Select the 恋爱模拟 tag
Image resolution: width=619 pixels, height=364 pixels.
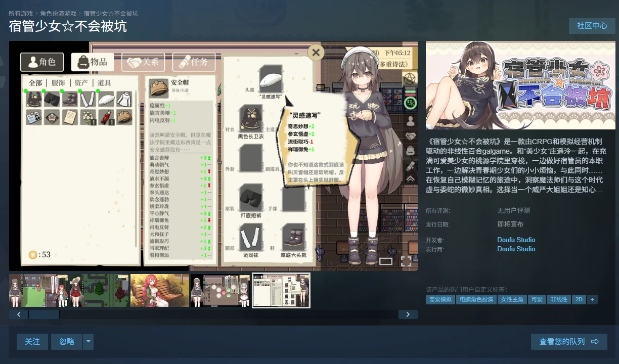pos(440,299)
